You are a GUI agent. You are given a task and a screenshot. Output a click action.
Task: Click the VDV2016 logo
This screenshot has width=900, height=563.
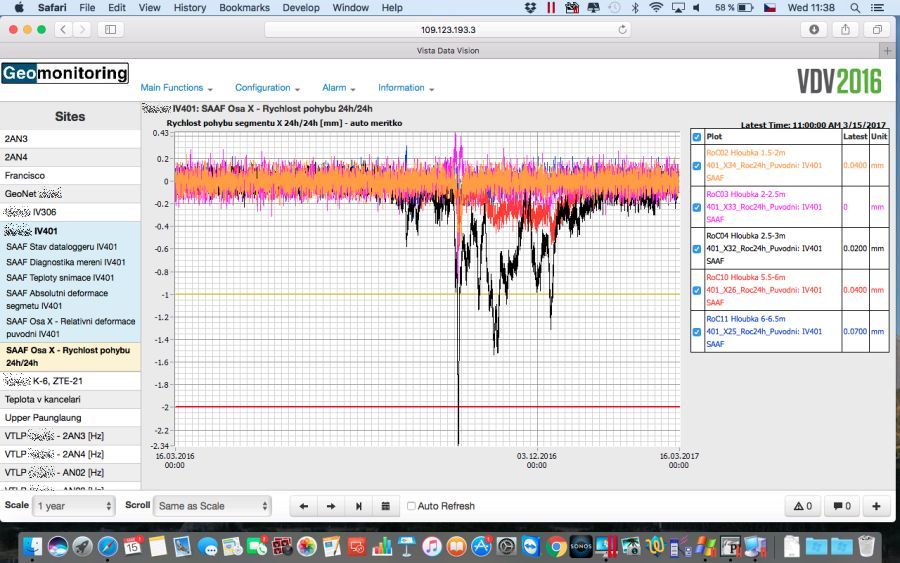click(x=839, y=81)
